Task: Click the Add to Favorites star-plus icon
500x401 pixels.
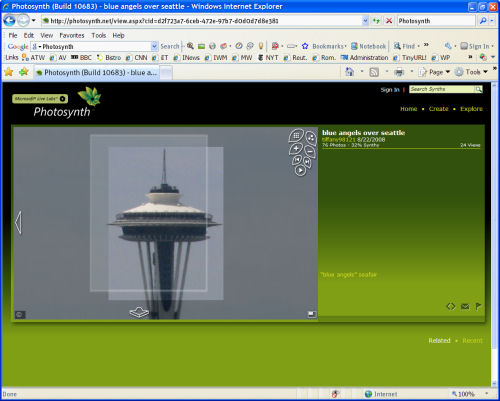Action: (24, 72)
